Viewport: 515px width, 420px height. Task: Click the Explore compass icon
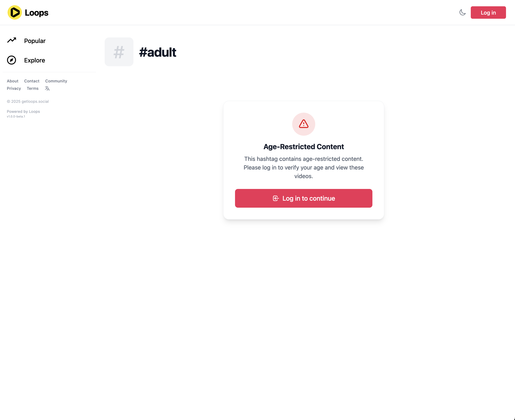coord(12,60)
